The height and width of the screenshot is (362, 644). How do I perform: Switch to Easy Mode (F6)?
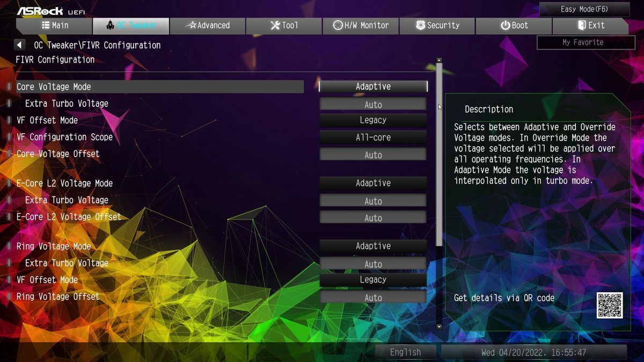click(584, 9)
